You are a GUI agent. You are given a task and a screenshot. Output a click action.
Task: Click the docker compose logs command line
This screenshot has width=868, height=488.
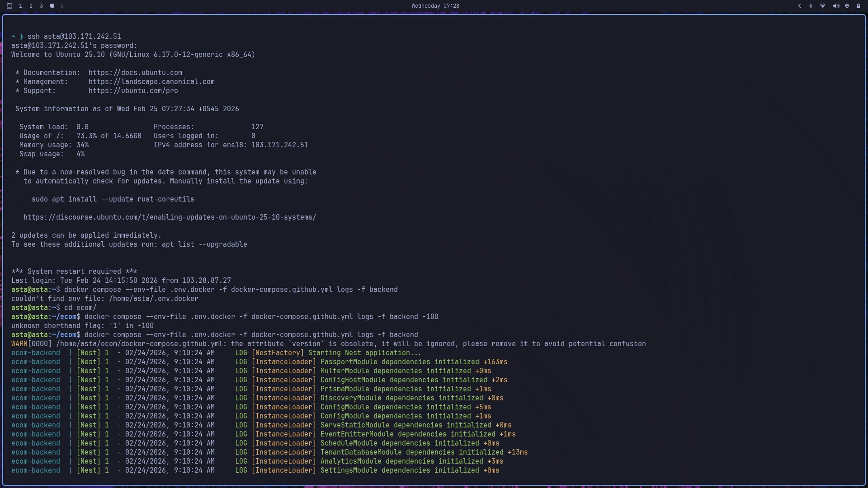[x=251, y=335]
